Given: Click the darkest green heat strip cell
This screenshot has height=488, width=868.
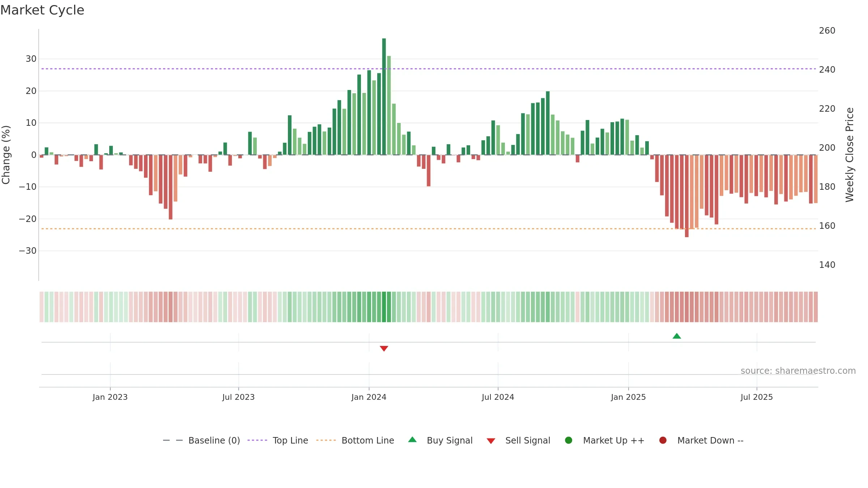Looking at the screenshot, I should pos(384,307).
